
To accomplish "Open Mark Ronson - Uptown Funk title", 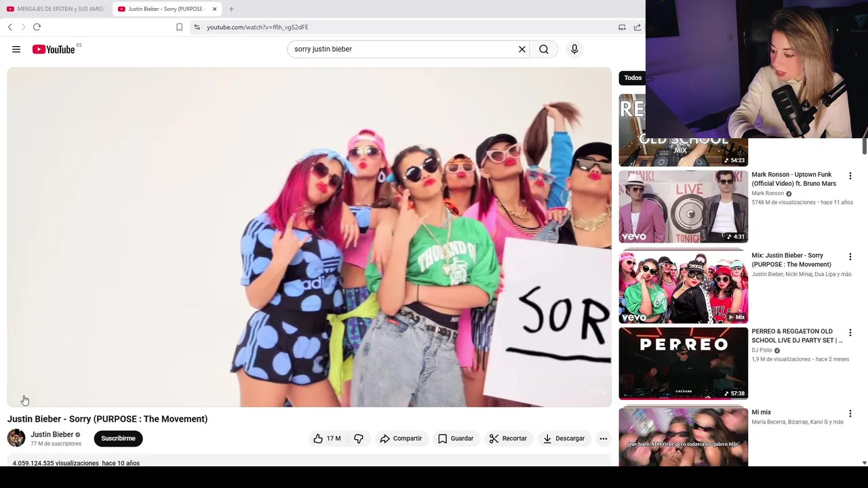I will click(793, 179).
